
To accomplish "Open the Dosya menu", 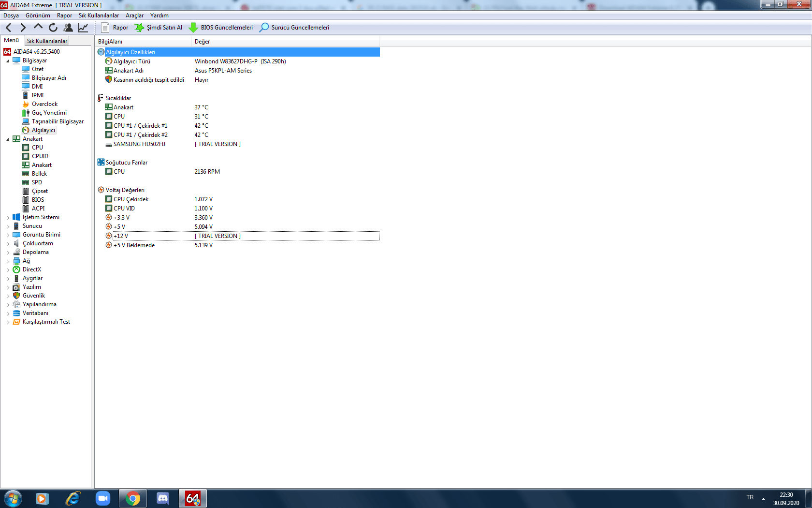I will 11,15.
